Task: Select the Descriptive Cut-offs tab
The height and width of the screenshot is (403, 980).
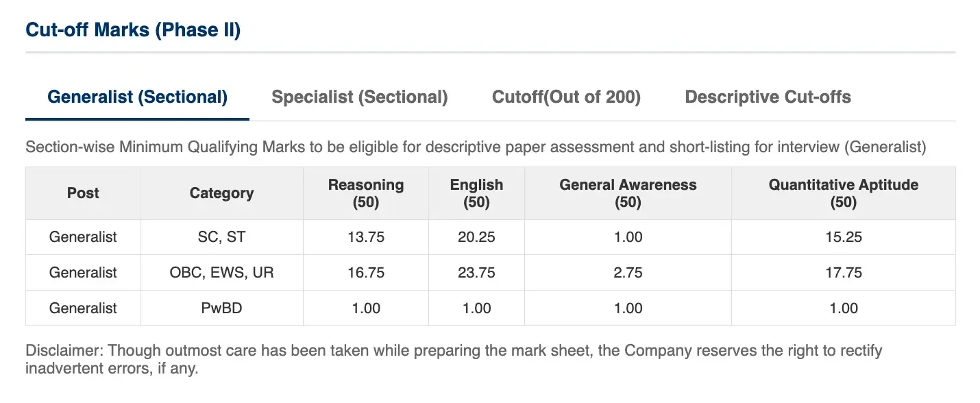Action: click(768, 97)
